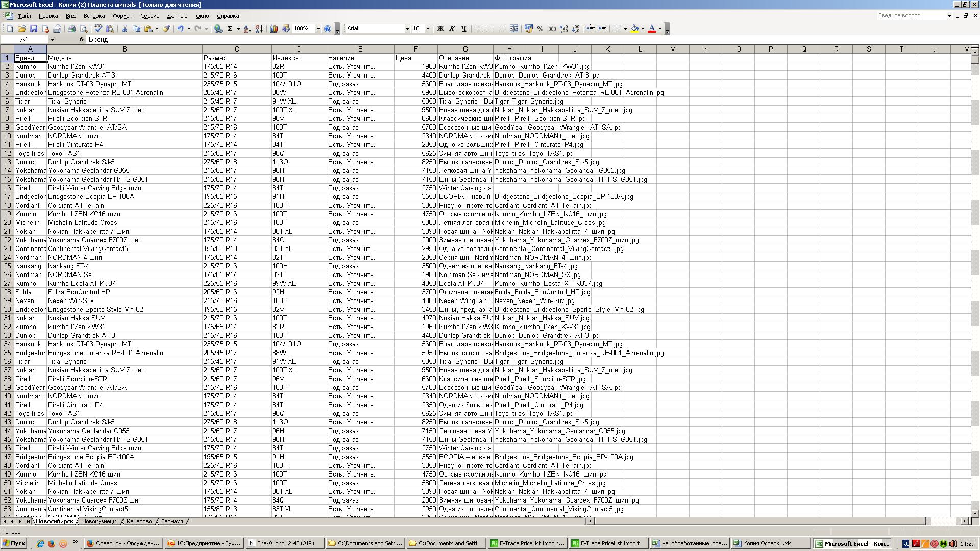
Task: Sort ascending with the A-Z icon
Action: (x=247, y=29)
